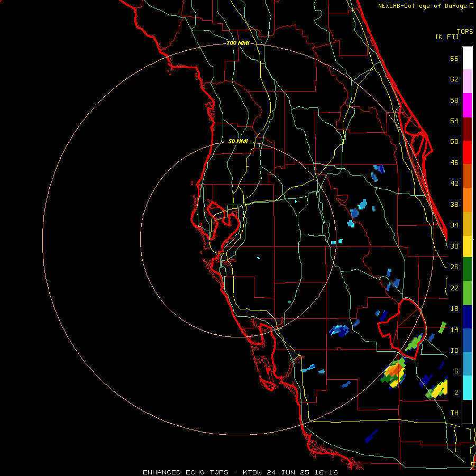This screenshot has width=476, height=476.
Task: Click the TOPS legend heading
Action: tap(465, 32)
